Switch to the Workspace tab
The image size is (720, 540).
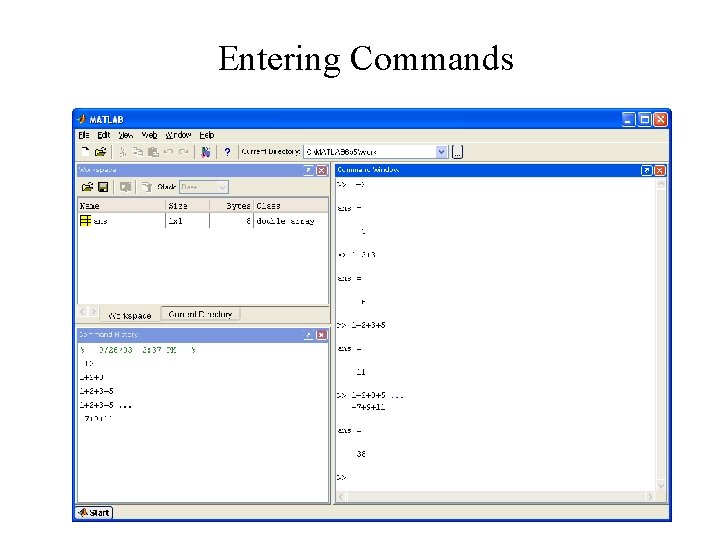click(x=130, y=315)
